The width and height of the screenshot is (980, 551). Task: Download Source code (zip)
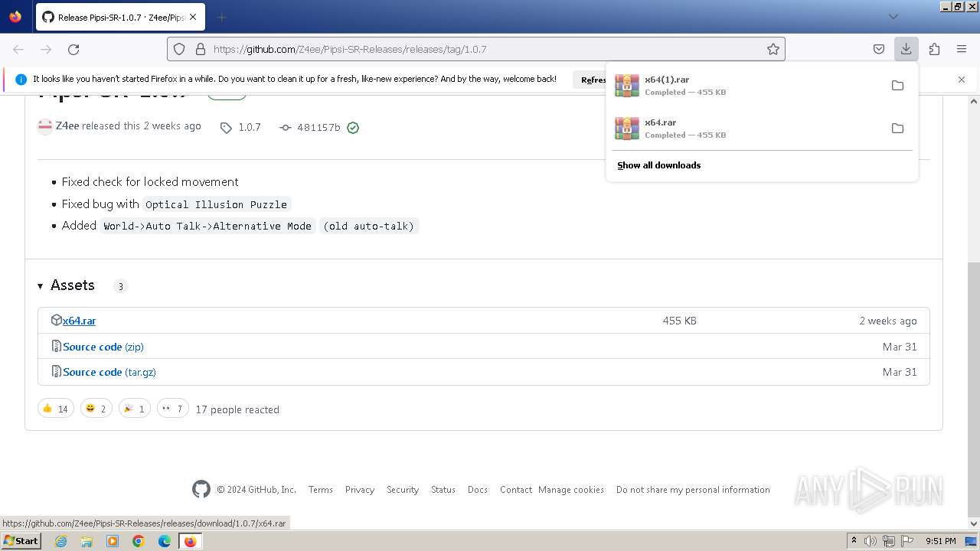103,347
